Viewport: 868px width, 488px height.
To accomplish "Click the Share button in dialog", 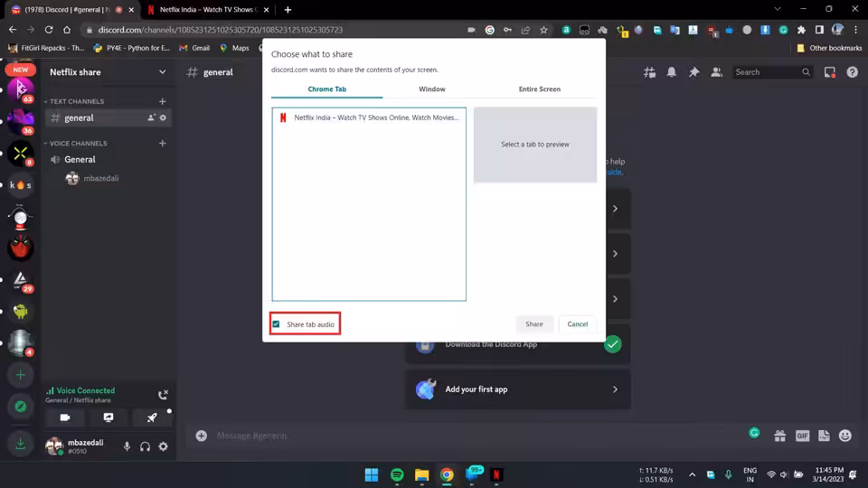I will (533, 324).
